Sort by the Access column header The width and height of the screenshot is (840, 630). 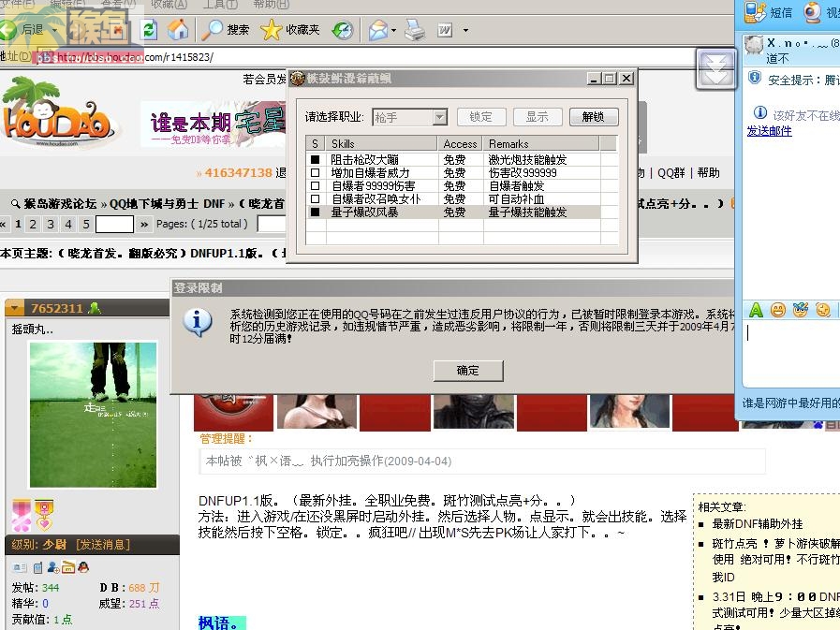(460, 143)
